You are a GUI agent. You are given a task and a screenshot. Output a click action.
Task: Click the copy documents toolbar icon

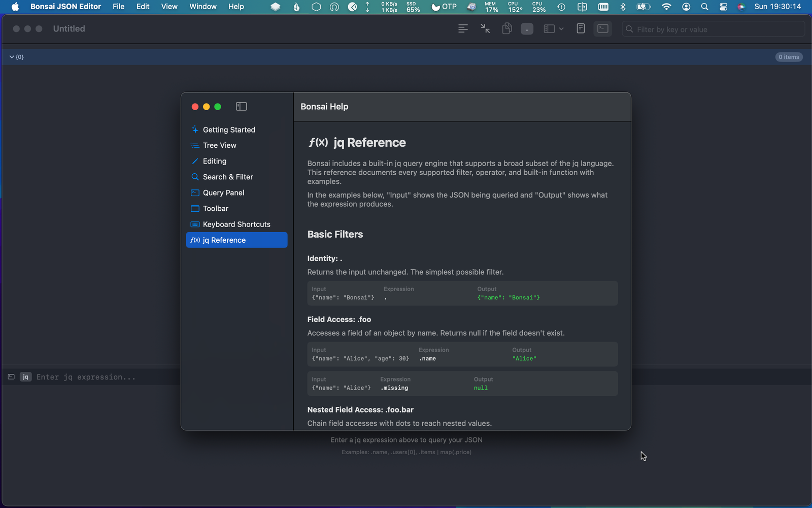click(506, 29)
